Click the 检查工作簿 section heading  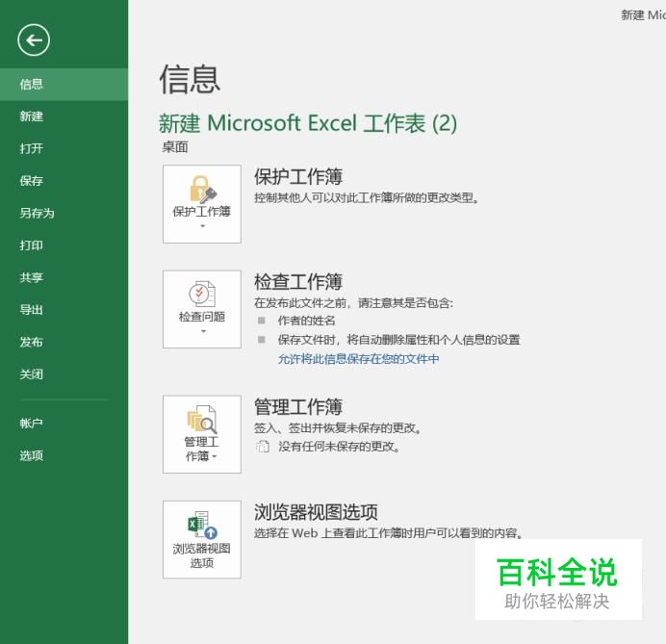298,282
